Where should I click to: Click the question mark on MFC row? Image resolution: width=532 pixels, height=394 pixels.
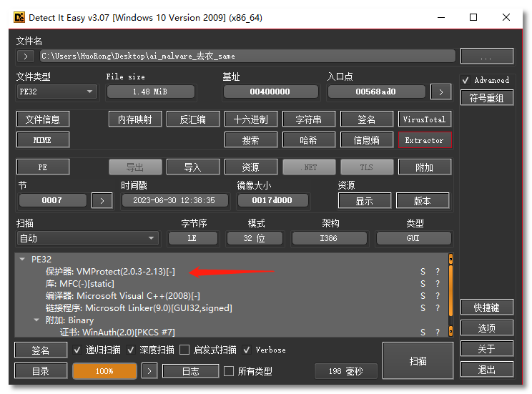click(x=438, y=284)
